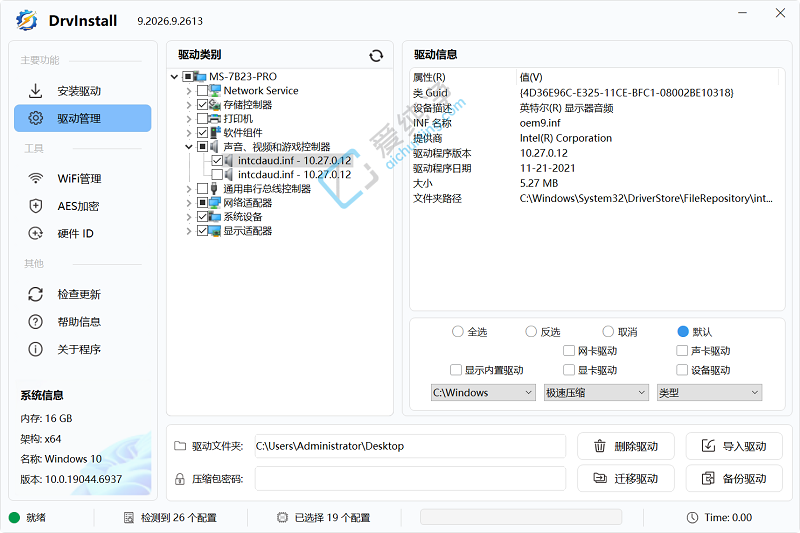This screenshot has height=533, width=800.
Task: Click the computer icon of MS-7B23-PRO
Action: pyautogui.click(x=199, y=77)
